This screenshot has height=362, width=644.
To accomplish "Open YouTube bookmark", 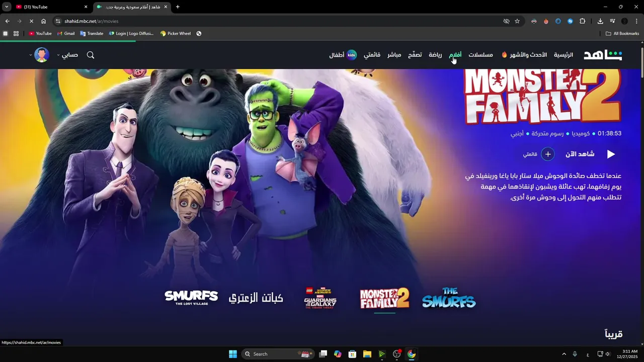I will [x=40, y=34].
